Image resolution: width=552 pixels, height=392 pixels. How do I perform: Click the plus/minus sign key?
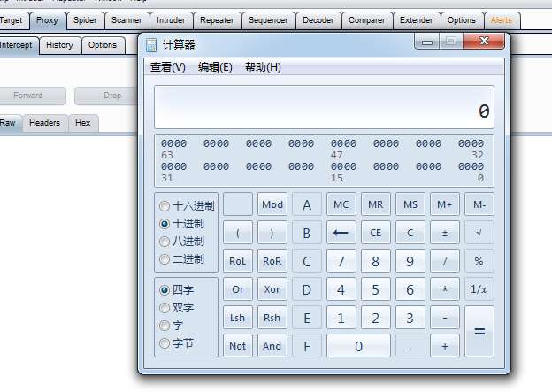[445, 233]
